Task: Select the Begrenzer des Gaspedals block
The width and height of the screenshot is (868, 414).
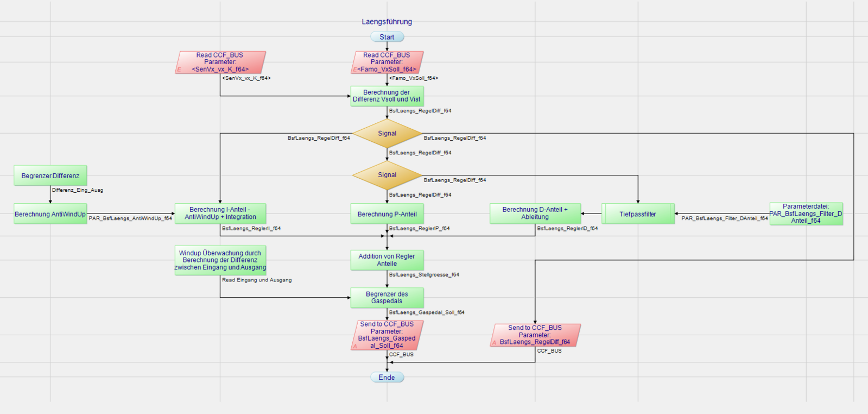Action: pyautogui.click(x=387, y=298)
